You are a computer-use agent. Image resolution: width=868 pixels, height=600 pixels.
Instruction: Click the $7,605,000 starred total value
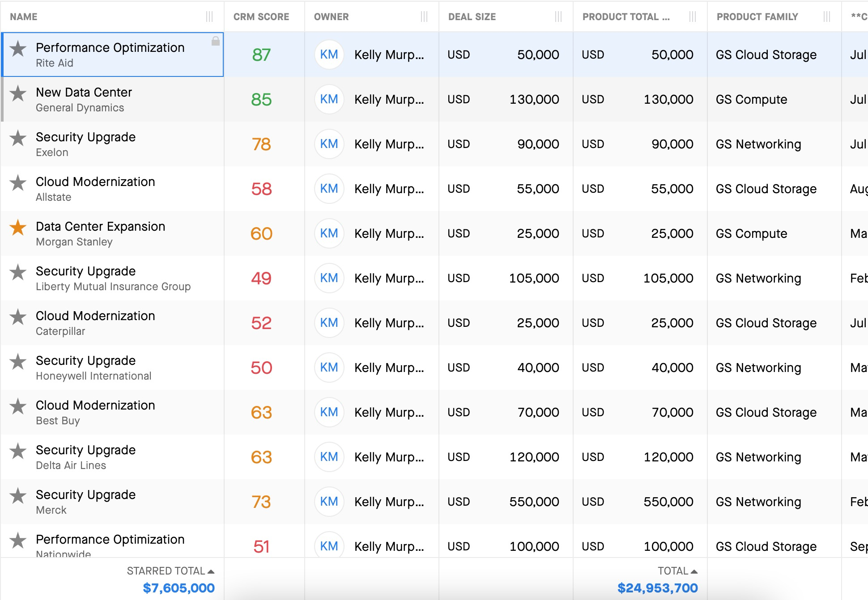[179, 588]
